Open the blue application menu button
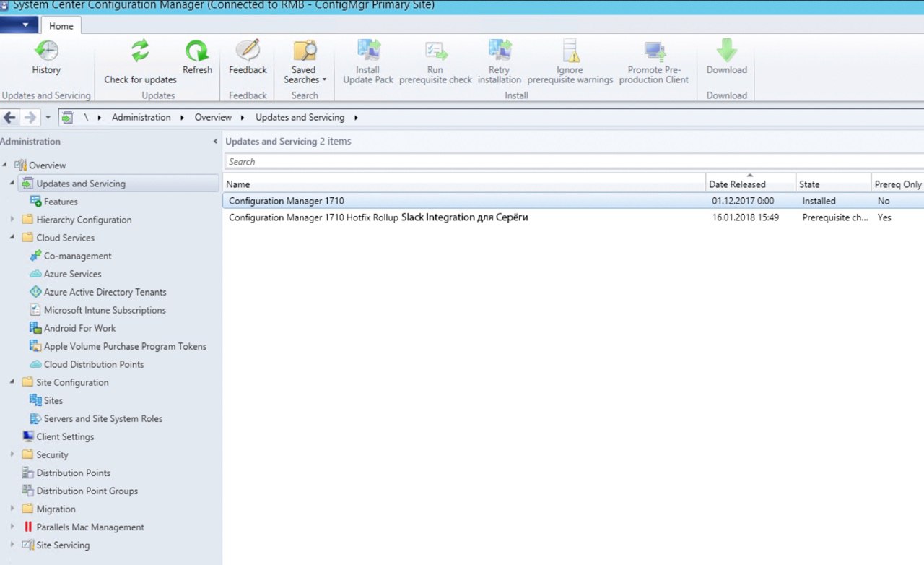This screenshot has height=565, width=924. 19,25
